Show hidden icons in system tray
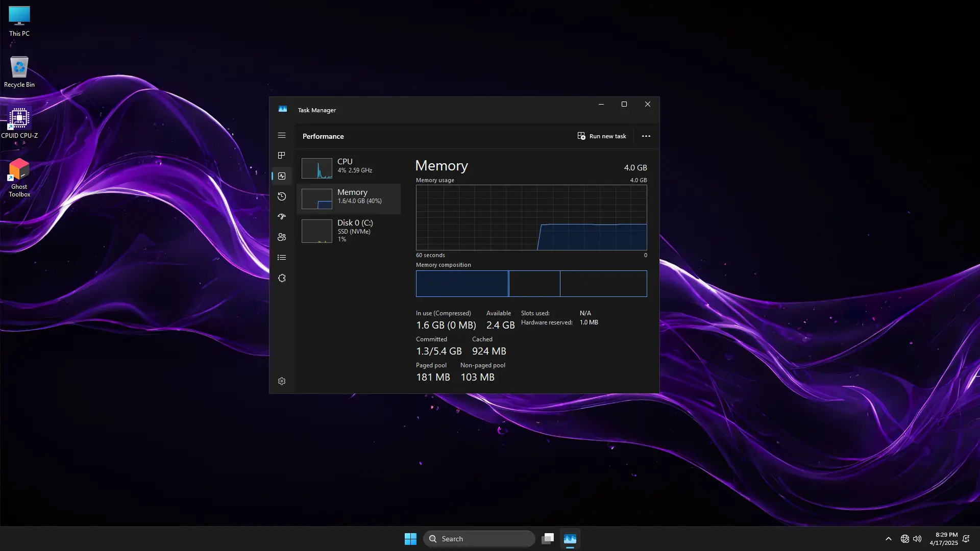980x551 pixels. point(888,539)
